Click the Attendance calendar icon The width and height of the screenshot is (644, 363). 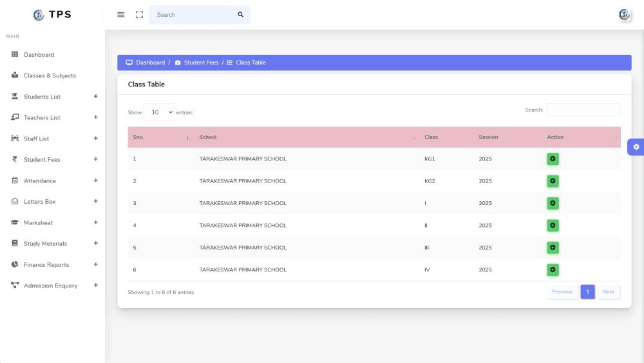pyautogui.click(x=15, y=180)
